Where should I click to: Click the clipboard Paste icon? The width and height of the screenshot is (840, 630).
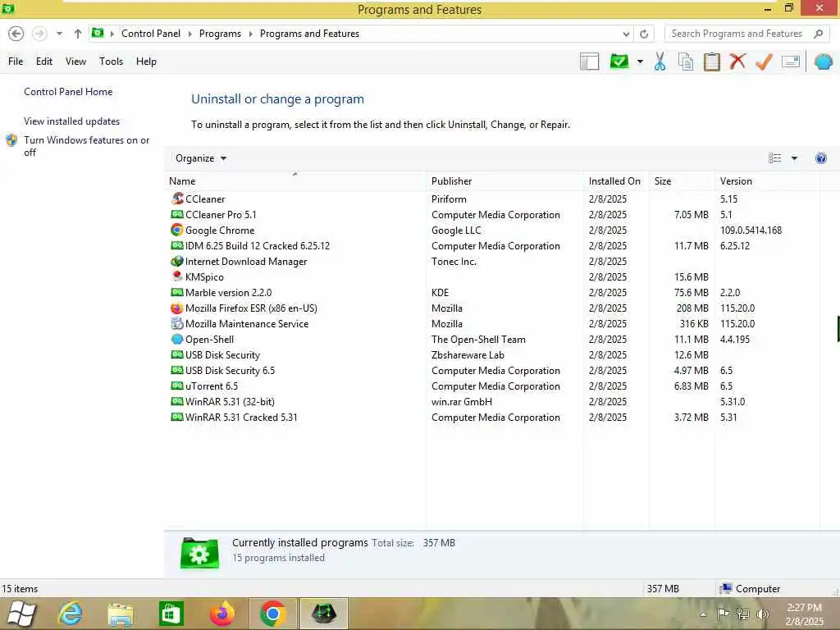(x=711, y=62)
